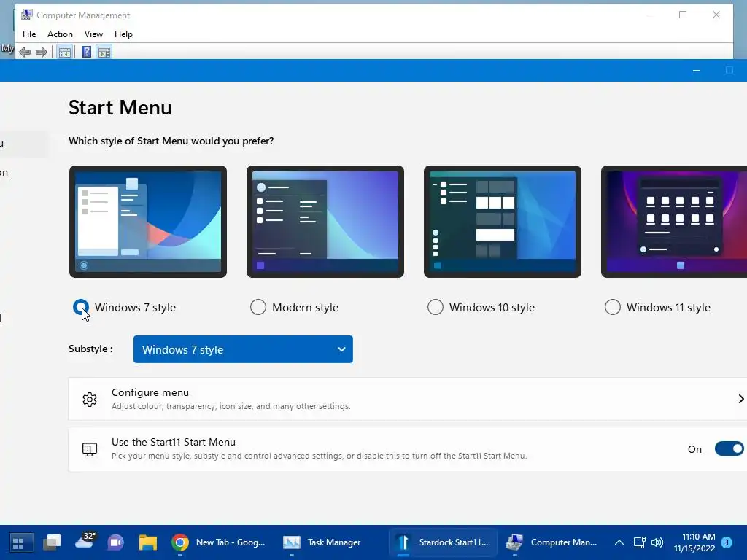Image resolution: width=747 pixels, height=560 pixels.
Task: Click the network icon in system tray
Action: tap(639, 542)
